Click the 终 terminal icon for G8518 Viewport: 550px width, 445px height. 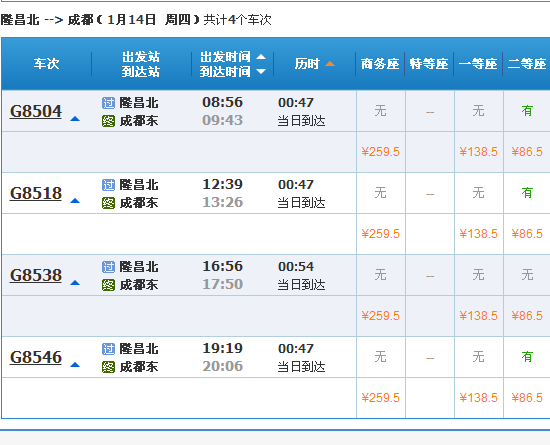pyautogui.click(x=108, y=203)
